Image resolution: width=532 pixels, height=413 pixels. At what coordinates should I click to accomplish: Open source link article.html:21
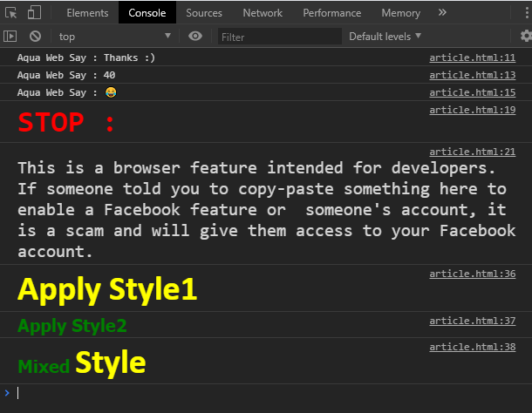pyautogui.click(x=473, y=152)
